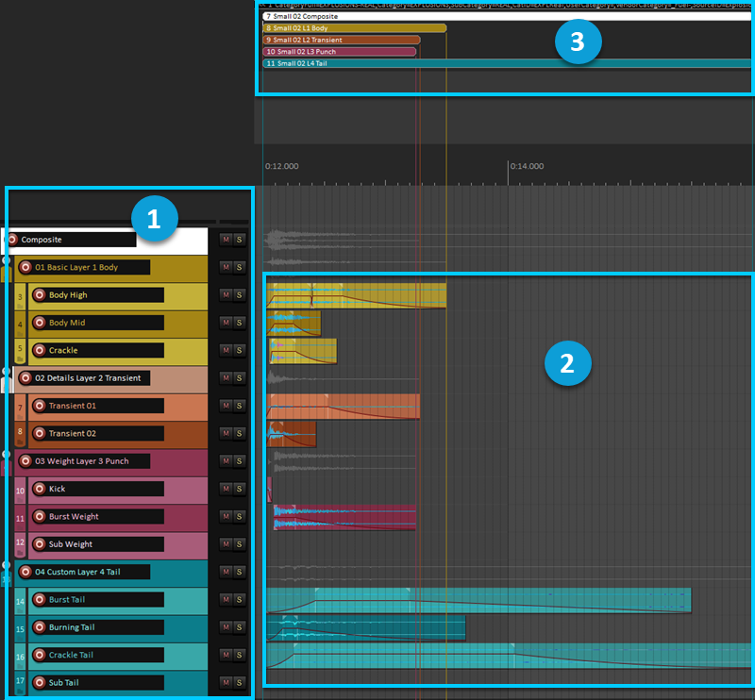Viewport: 755px width, 700px height.
Task: Collapse the 01 Basic Layer 1 Body folder
Action: pos(6,259)
